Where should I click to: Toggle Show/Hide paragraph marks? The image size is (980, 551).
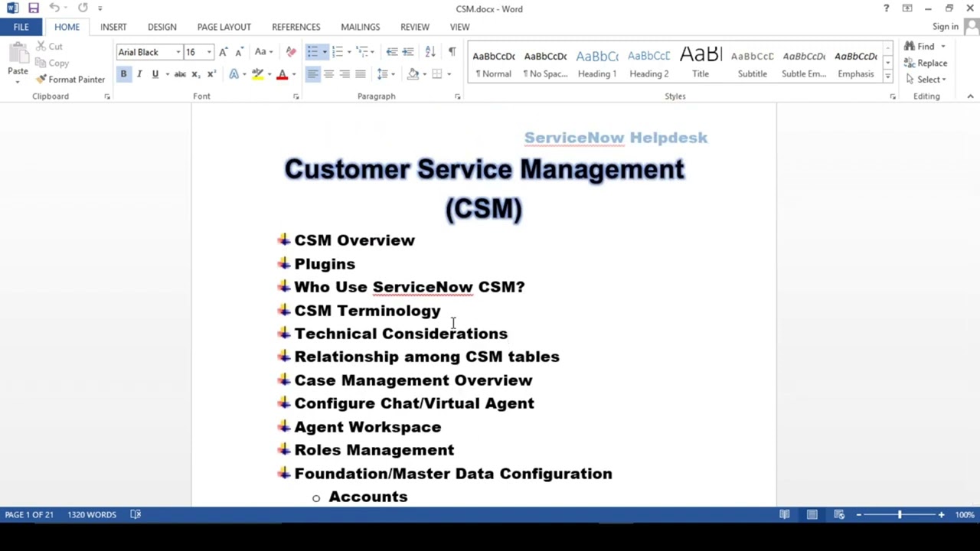click(x=452, y=52)
